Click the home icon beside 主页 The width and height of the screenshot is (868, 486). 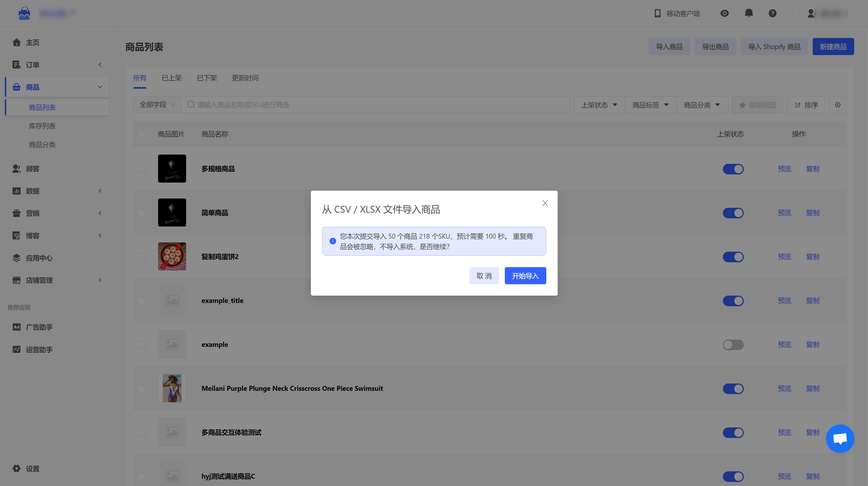tap(17, 42)
